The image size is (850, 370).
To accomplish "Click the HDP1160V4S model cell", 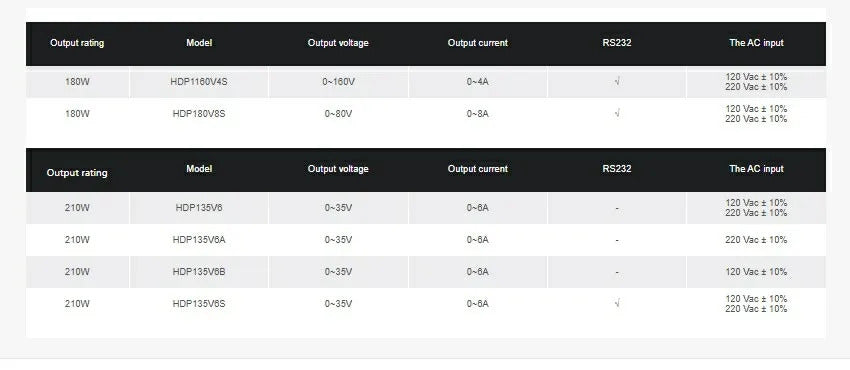I will 199,82.
